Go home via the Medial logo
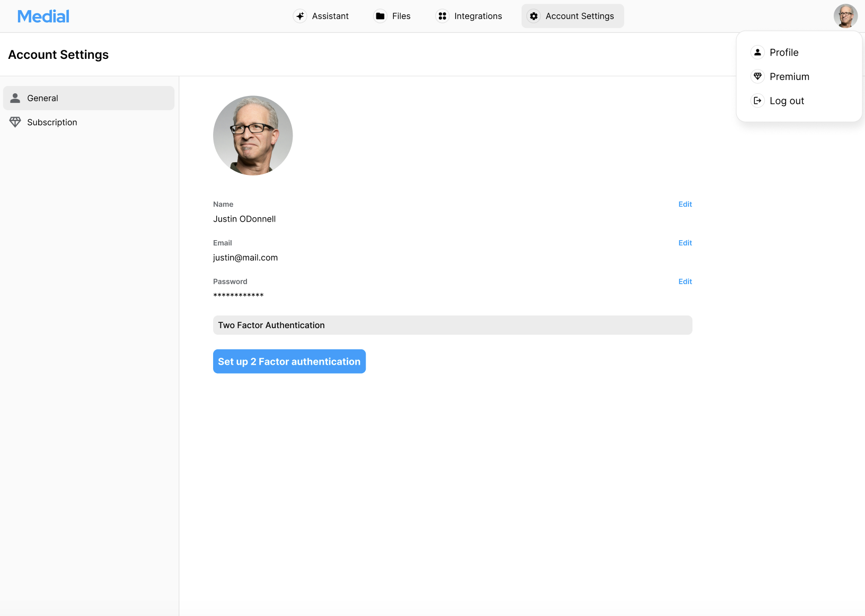865x616 pixels. point(43,16)
